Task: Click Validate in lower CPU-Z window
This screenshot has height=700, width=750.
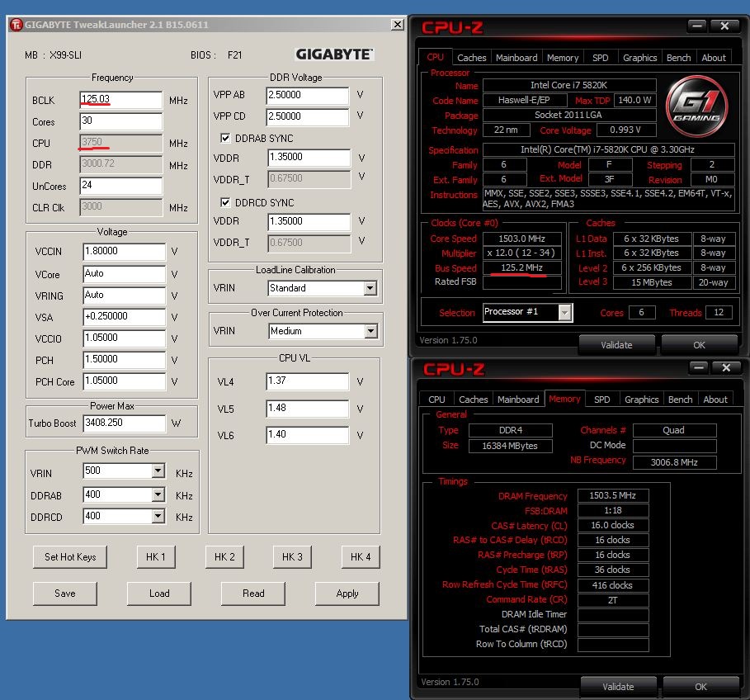Action: point(618,687)
